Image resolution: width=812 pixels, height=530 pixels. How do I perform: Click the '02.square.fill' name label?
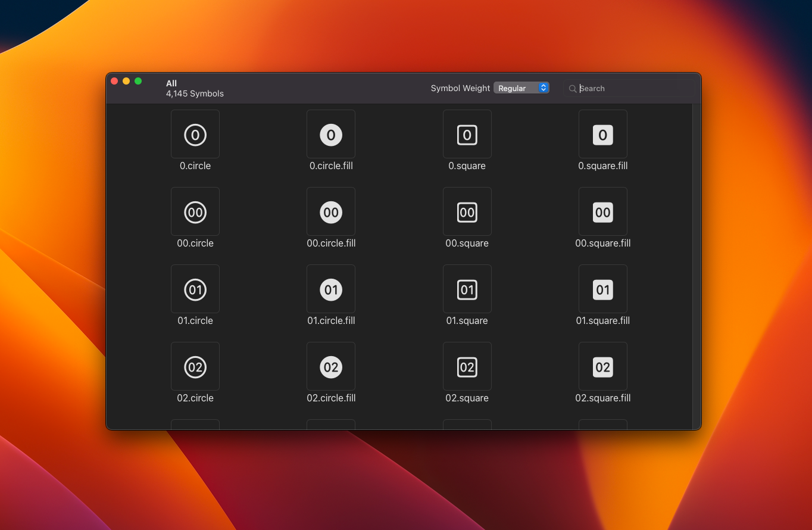pos(603,398)
